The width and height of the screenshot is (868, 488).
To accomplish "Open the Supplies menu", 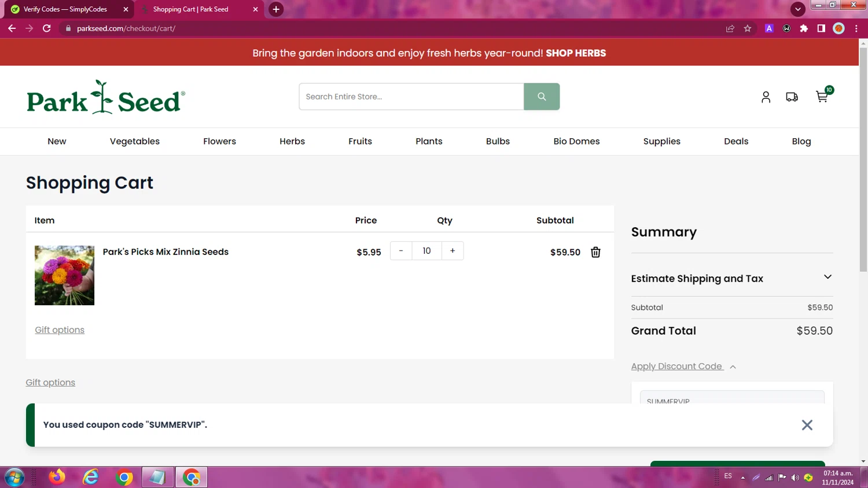I will (661, 142).
